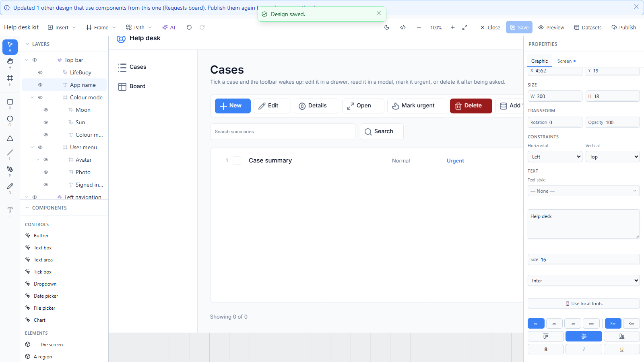
Task: Toggle visibility of LifeBuoy layer
Action: (x=40, y=72)
